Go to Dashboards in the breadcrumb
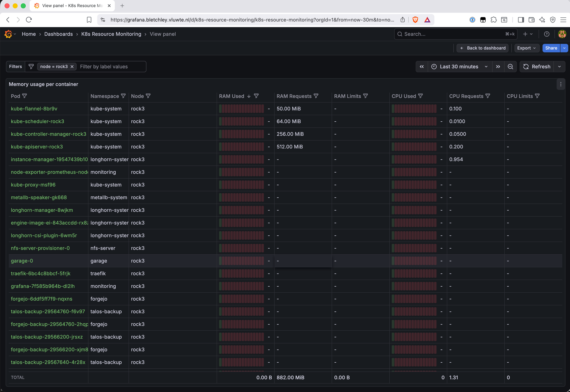 coord(58,34)
